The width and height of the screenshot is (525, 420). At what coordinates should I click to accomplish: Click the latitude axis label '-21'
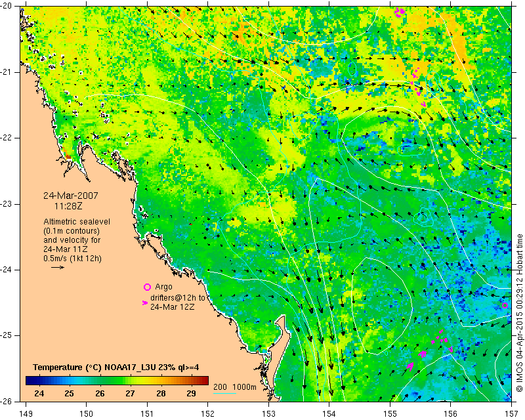pos(7,72)
